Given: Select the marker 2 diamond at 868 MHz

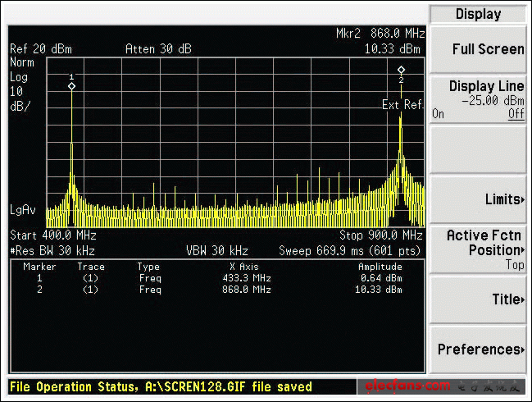Looking at the screenshot, I should [401, 71].
